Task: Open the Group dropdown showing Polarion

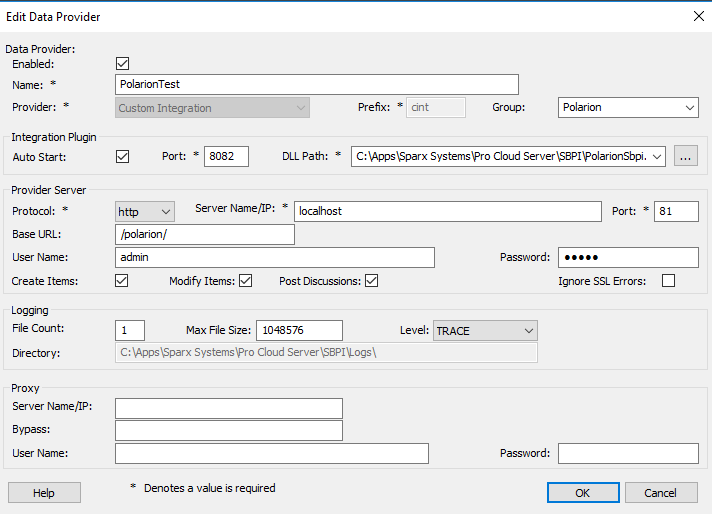Action: tap(628, 108)
